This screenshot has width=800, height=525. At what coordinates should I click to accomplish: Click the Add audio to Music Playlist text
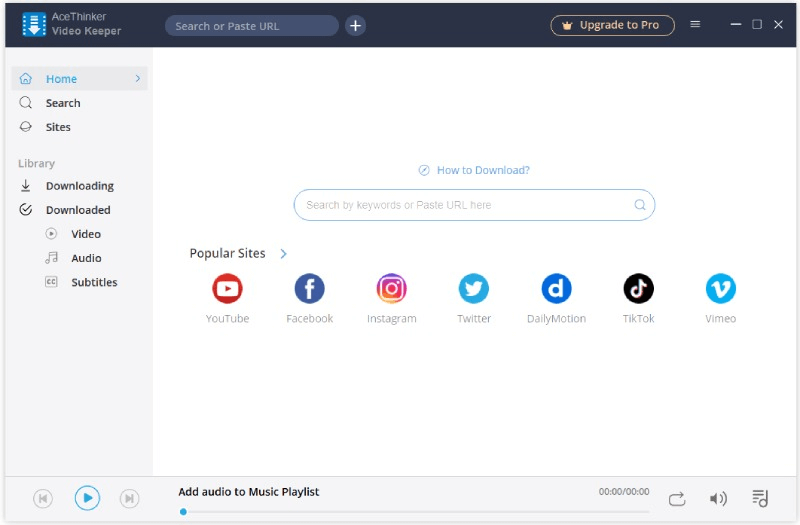point(248,492)
